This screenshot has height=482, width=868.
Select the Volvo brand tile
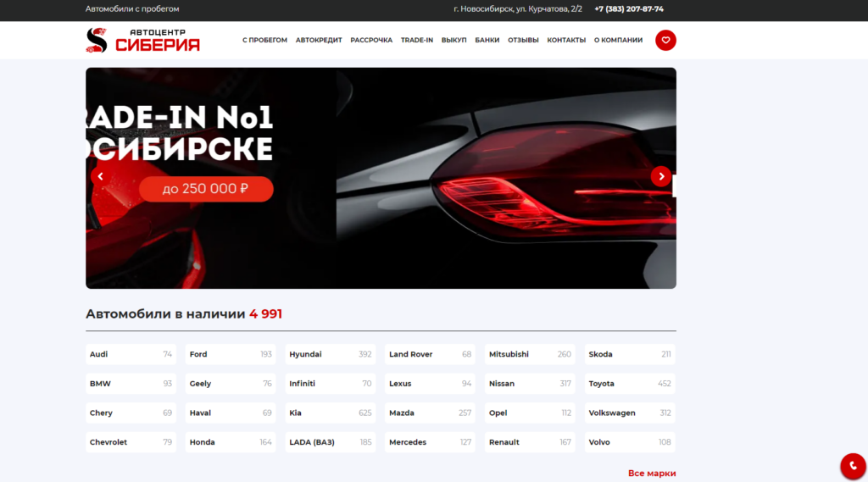pos(630,442)
